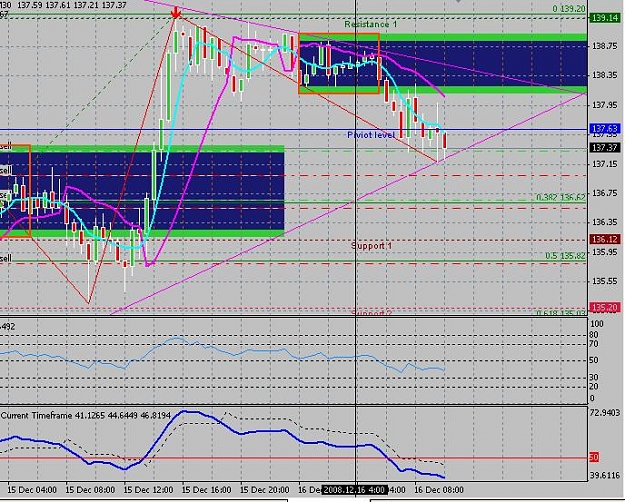The width and height of the screenshot is (625, 502).
Task: Click the 135.95 price axis value
Action: tap(604, 252)
